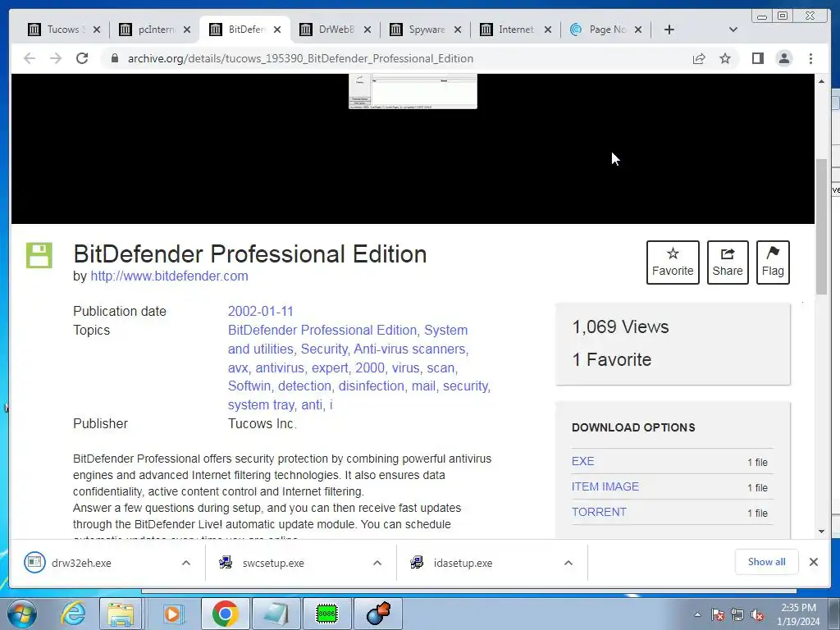The height and width of the screenshot is (630, 840).
Task: Close the Page No tab
Action: [637, 30]
